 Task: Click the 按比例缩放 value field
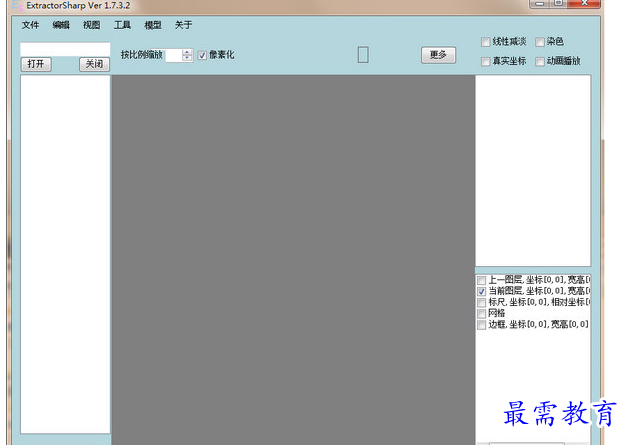click(174, 55)
